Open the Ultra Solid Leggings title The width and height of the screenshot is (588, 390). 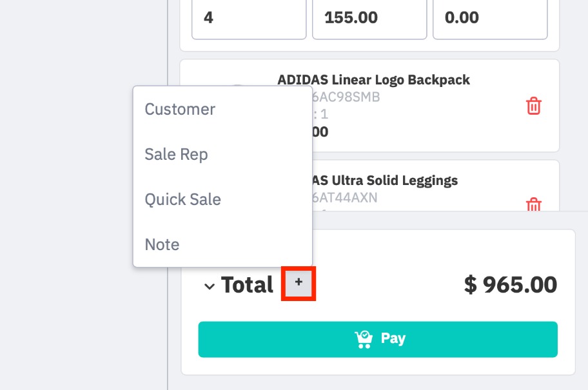click(385, 180)
